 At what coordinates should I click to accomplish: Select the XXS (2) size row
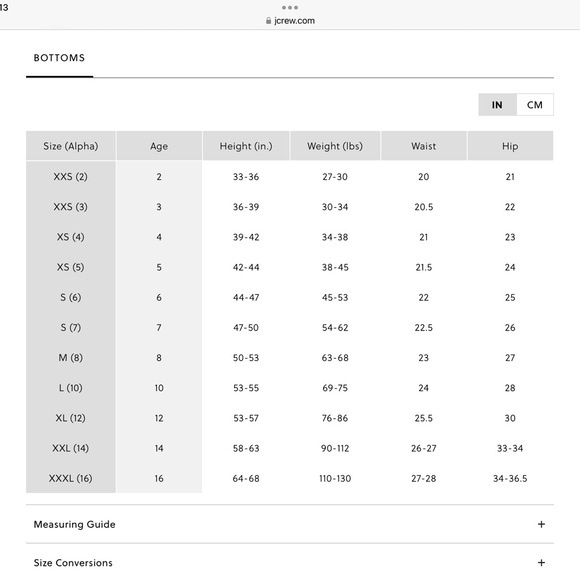290,176
